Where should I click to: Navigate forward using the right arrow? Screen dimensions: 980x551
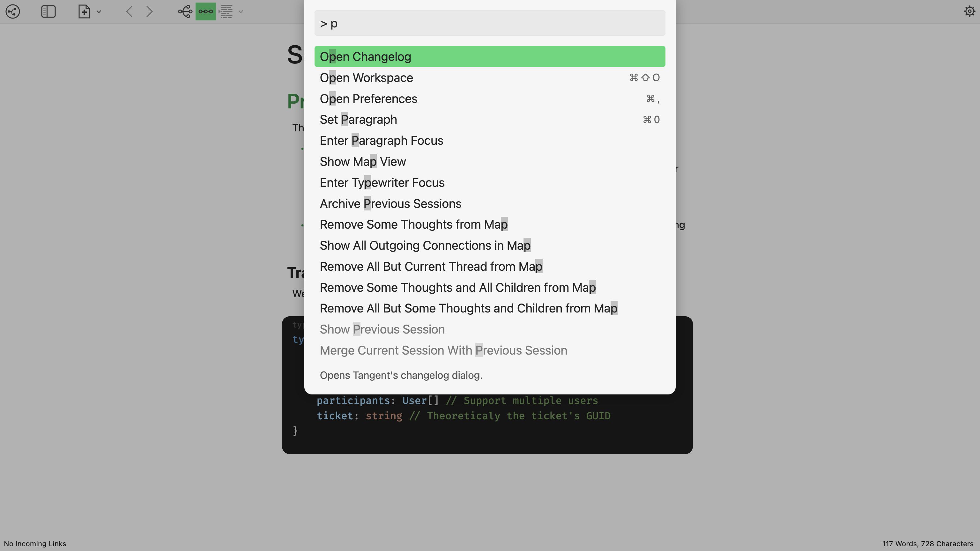[150, 12]
